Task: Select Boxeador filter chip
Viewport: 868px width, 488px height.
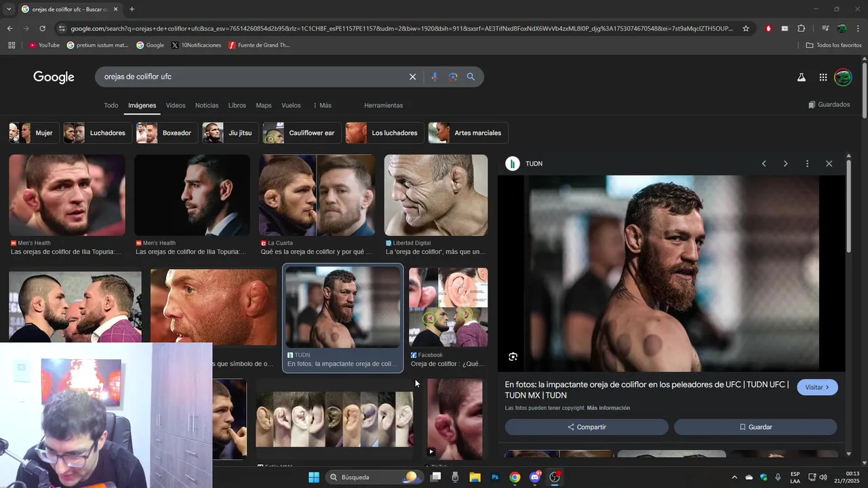Action: (167, 133)
